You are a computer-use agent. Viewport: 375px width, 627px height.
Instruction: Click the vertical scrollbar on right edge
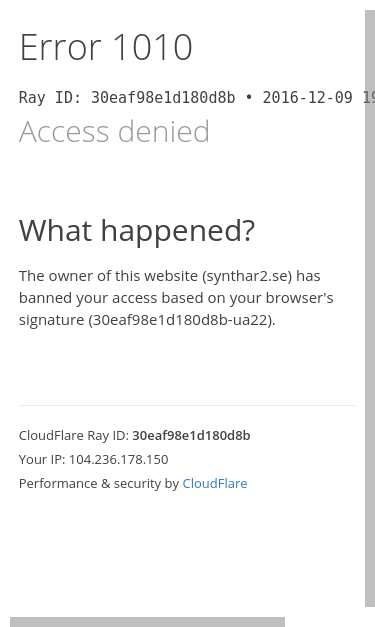point(370,308)
